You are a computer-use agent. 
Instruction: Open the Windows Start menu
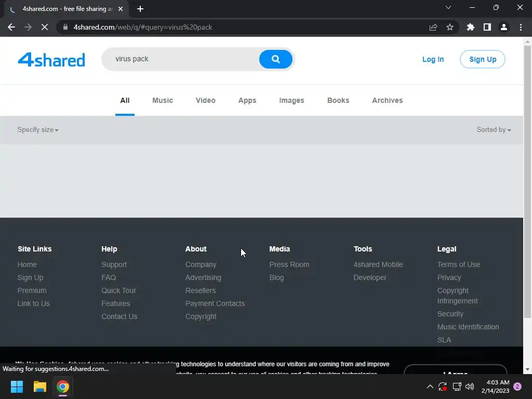(x=17, y=387)
